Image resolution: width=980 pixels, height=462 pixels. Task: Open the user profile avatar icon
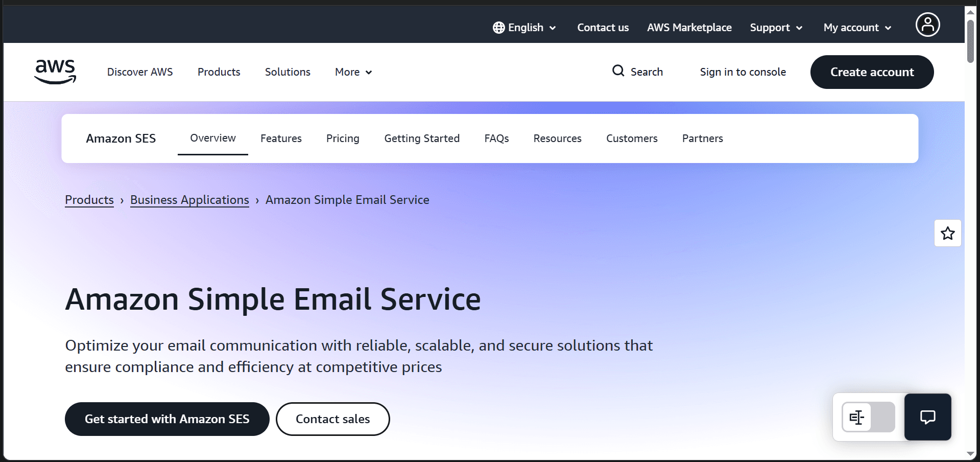point(927,25)
